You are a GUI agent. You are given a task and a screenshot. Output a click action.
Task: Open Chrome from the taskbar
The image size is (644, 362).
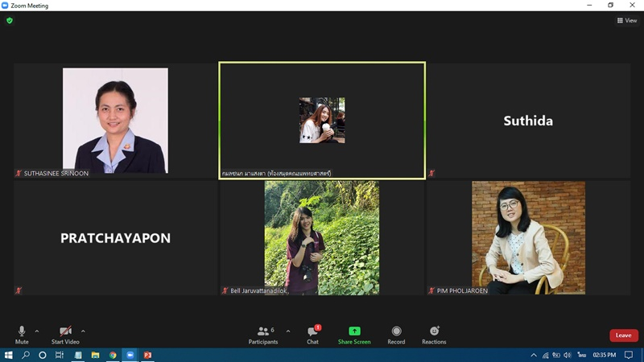113,355
